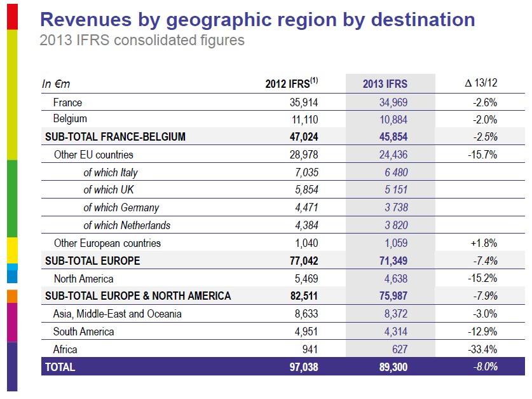Select sub-total France-Belgium value 45,854
This screenshot has width=532, height=399.
click(393, 137)
